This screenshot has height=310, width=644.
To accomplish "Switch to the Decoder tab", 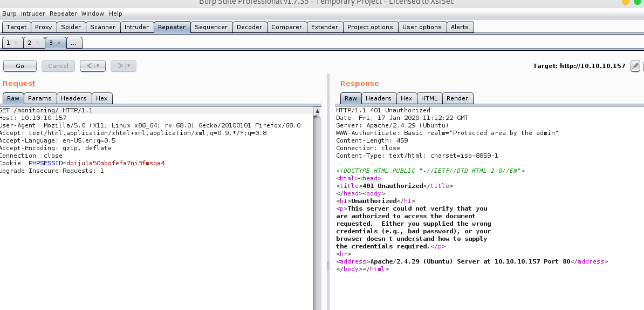I will (x=249, y=27).
